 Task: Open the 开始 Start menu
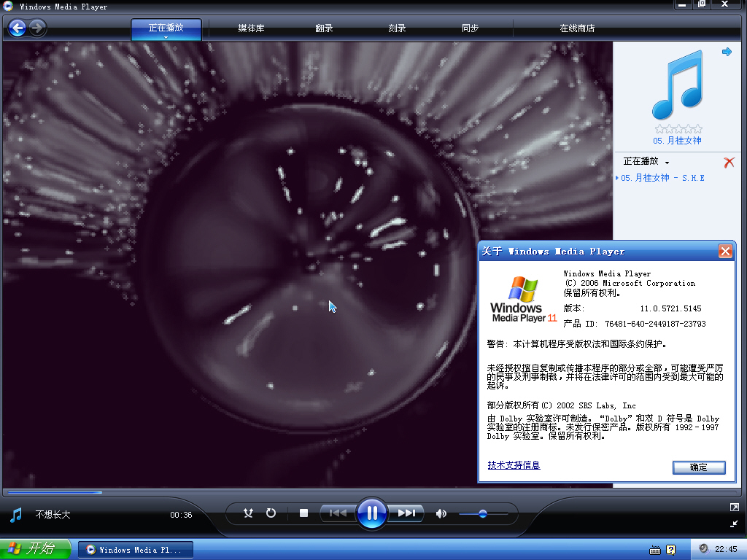point(35,549)
